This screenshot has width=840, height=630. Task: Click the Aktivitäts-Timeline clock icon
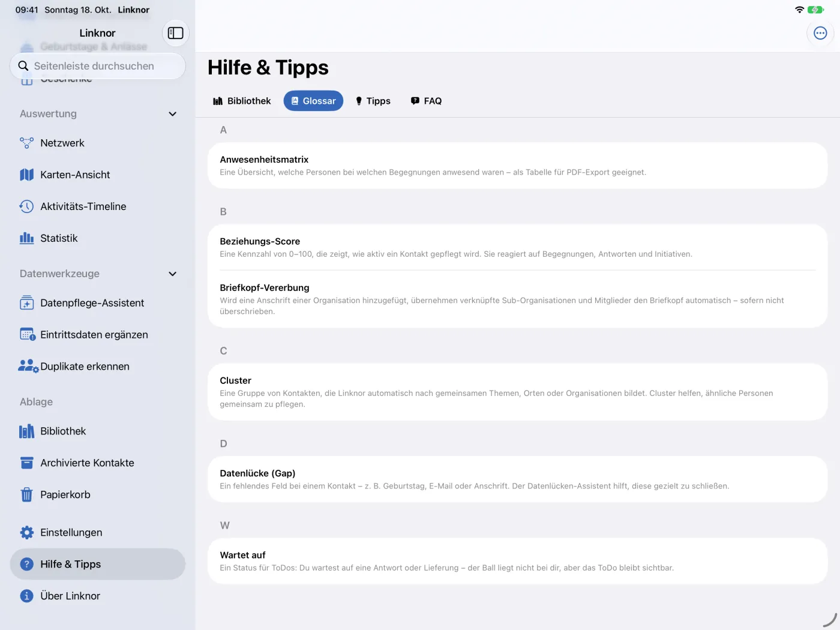pyautogui.click(x=26, y=206)
